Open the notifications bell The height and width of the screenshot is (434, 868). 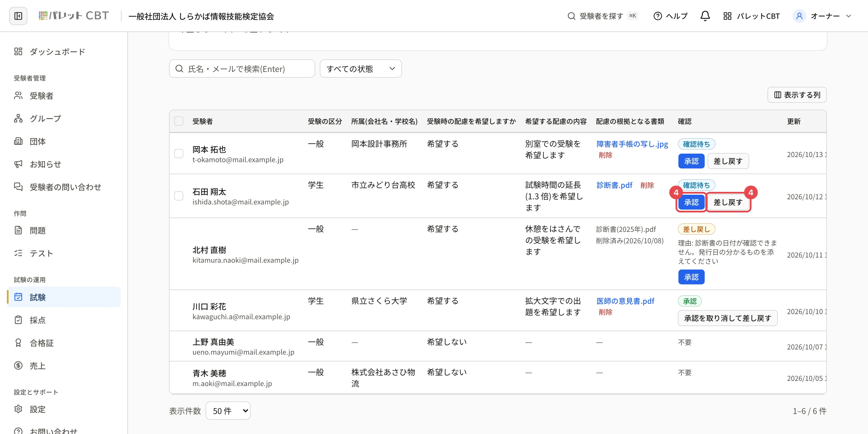pos(705,16)
